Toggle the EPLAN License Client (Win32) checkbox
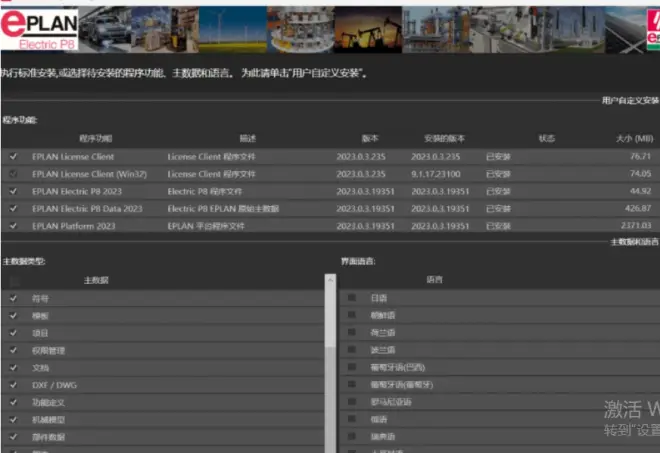 pos(13,174)
